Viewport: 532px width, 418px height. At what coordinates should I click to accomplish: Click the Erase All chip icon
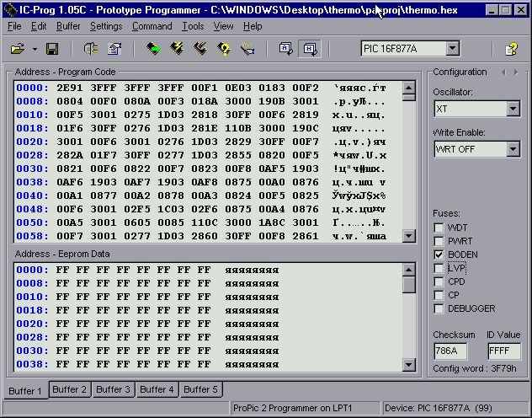tap(200, 49)
